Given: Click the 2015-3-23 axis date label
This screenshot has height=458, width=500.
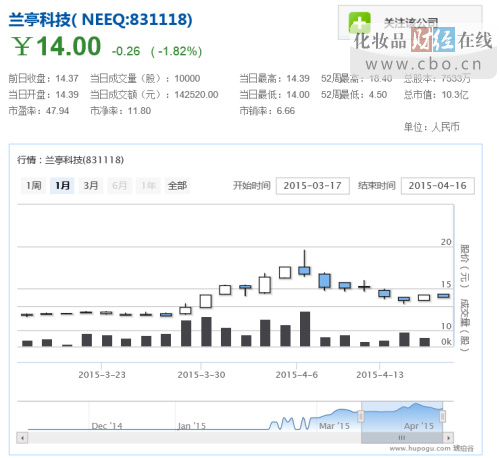Looking at the screenshot, I should click(102, 375).
